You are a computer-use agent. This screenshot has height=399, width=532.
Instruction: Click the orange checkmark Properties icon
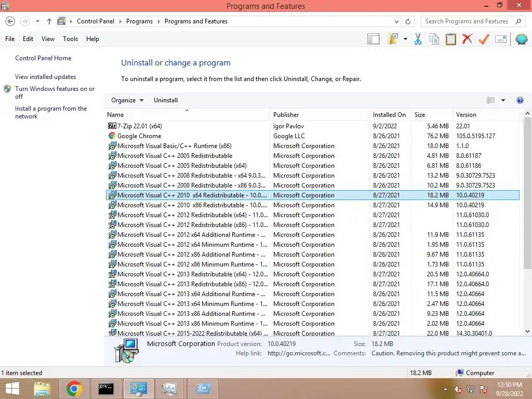click(484, 39)
